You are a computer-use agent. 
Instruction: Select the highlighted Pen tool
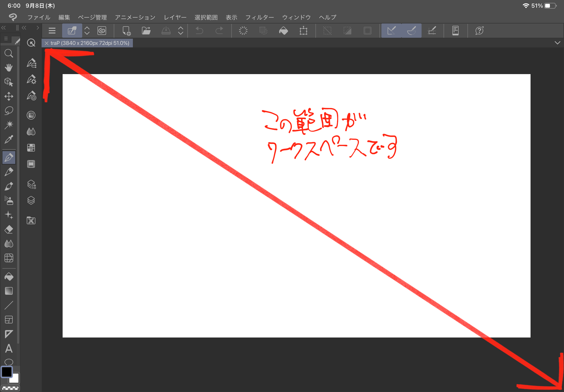9,158
